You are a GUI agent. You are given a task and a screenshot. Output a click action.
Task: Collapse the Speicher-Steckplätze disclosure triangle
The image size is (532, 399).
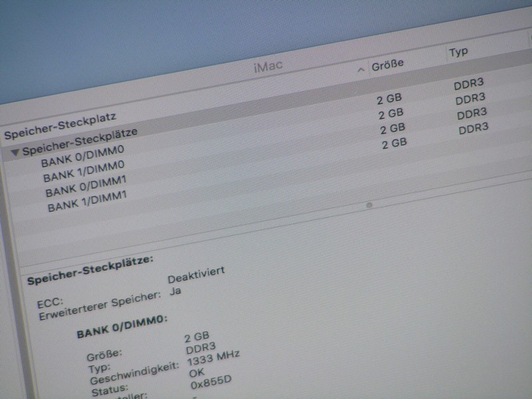pyautogui.click(x=15, y=152)
